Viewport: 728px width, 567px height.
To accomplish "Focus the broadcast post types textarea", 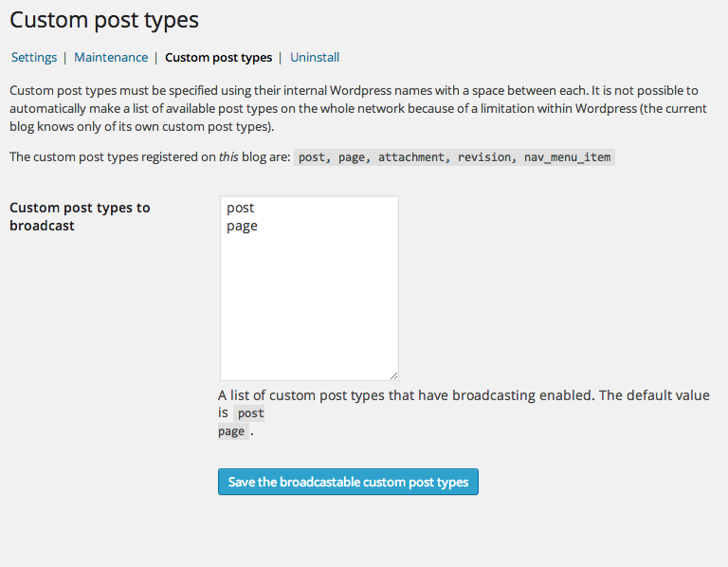I will pyautogui.click(x=309, y=288).
